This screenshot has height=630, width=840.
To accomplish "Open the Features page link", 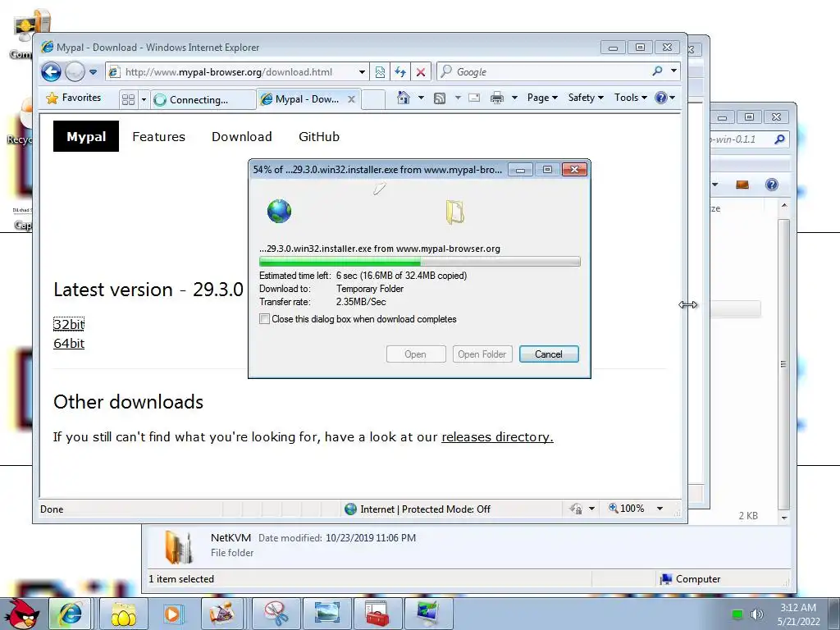I will click(158, 137).
